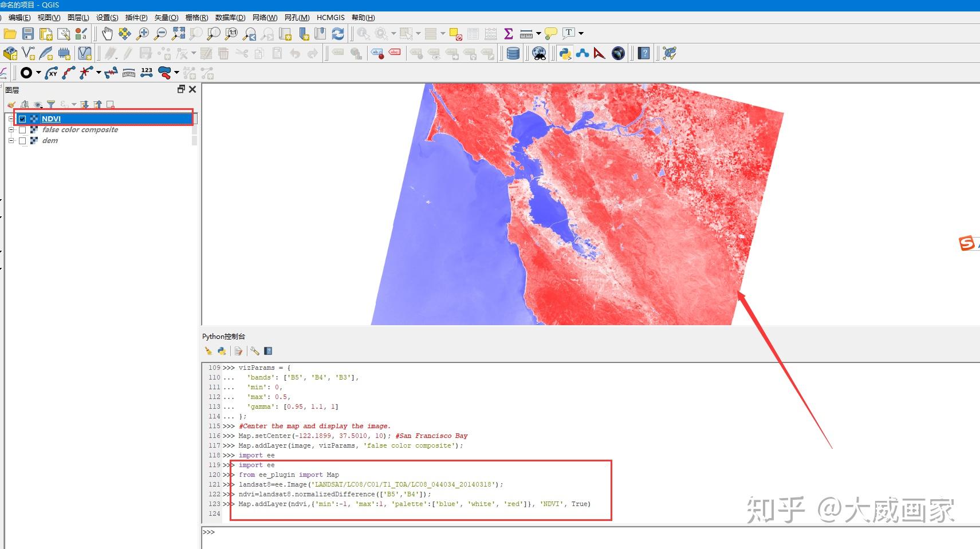Screen dimensions: 980x549
Task: Click the statistical summary Σ icon
Action: (509, 33)
